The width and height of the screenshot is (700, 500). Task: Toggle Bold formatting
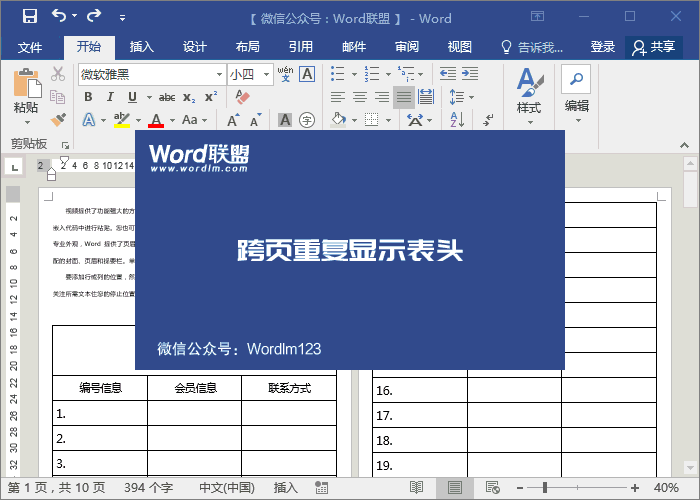[88, 97]
